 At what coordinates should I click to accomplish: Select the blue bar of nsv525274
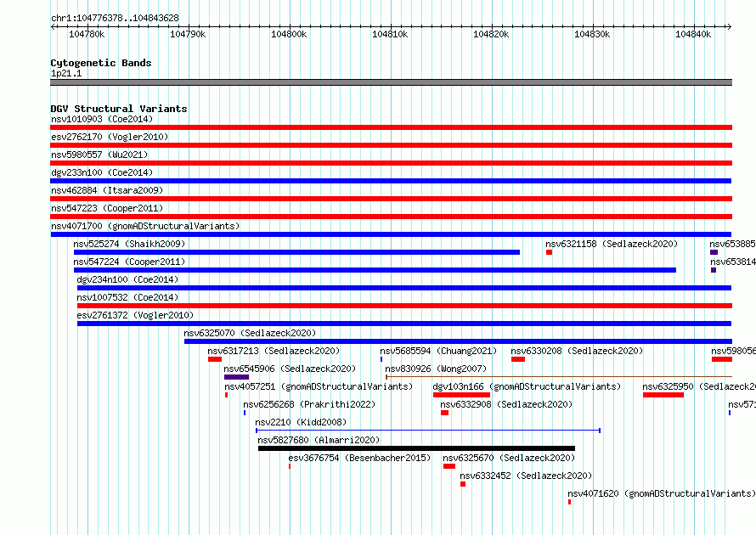[x=296, y=252]
